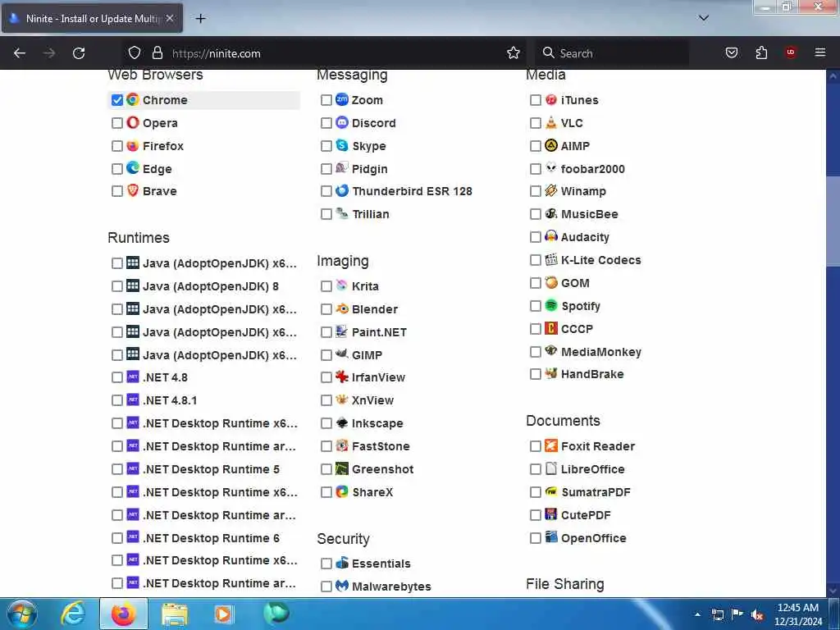Image resolution: width=840 pixels, height=630 pixels.
Task: Tick the Winamp checkbox
Action: click(535, 191)
